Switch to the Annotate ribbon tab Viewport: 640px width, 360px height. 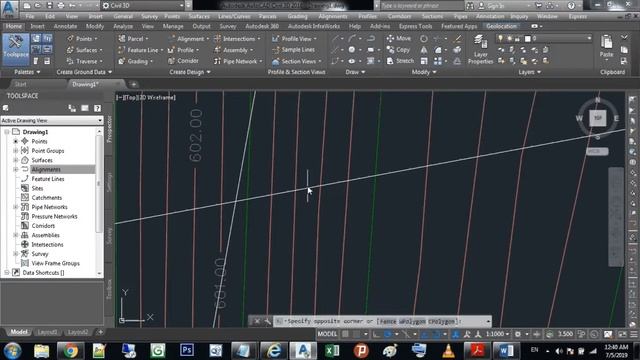(65, 26)
